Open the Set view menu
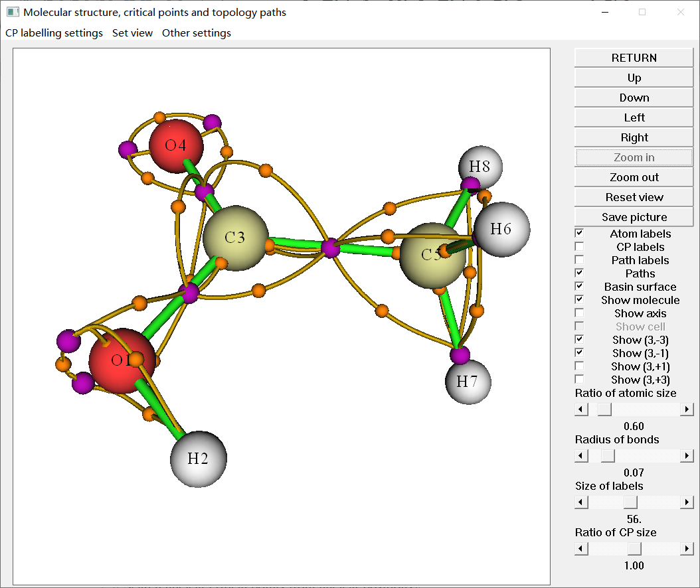The width and height of the screenshot is (700, 588). (x=132, y=33)
